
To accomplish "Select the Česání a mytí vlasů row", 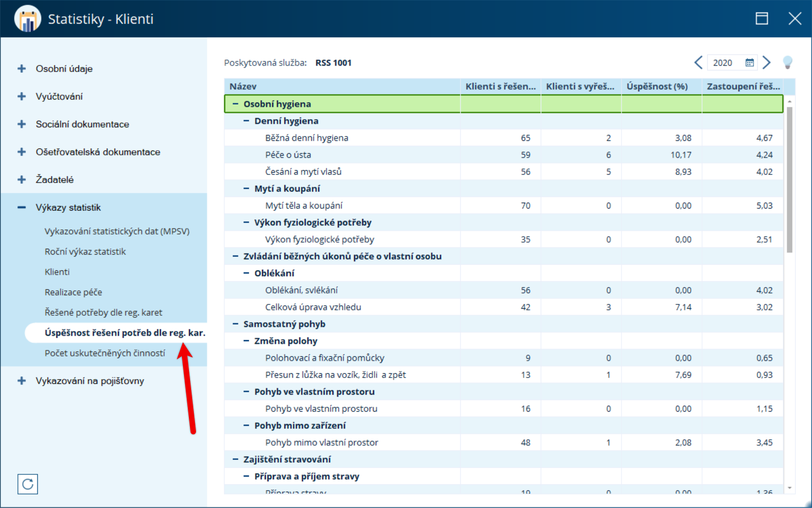I will coord(504,172).
